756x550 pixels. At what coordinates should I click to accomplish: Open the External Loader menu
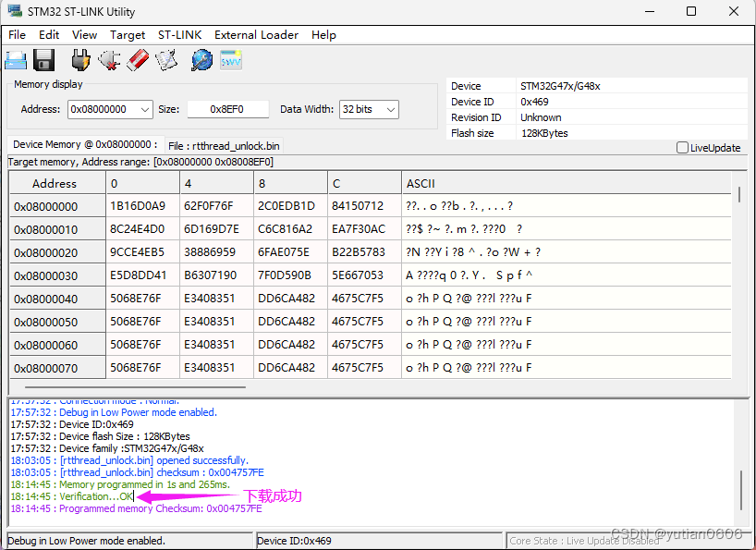[256, 34]
